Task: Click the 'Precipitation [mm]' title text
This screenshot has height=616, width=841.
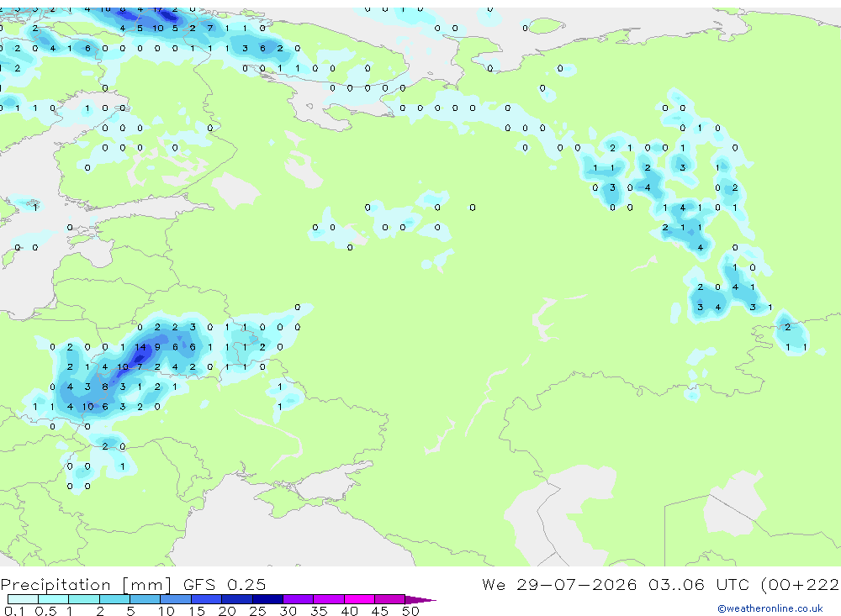Action: (87, 585)
